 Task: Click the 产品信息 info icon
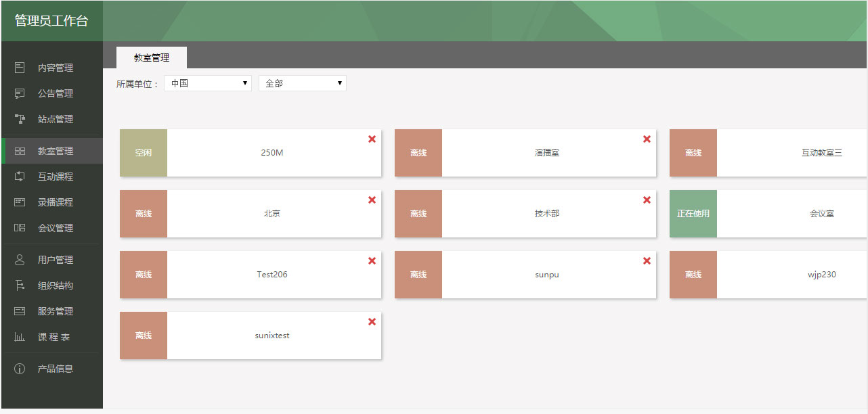[x=20, y=369]
